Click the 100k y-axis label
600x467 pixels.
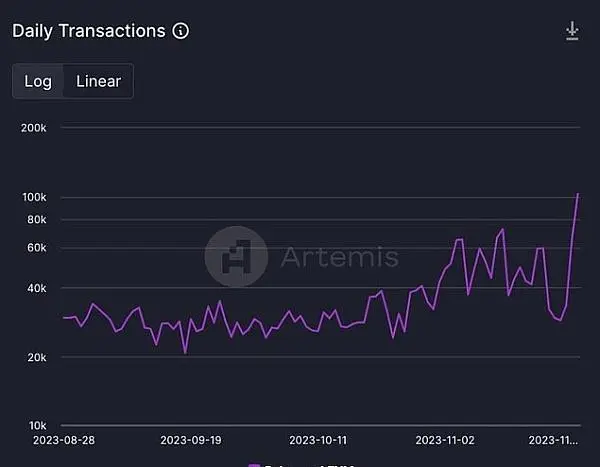pyautogui.click(x=34, y=197)
